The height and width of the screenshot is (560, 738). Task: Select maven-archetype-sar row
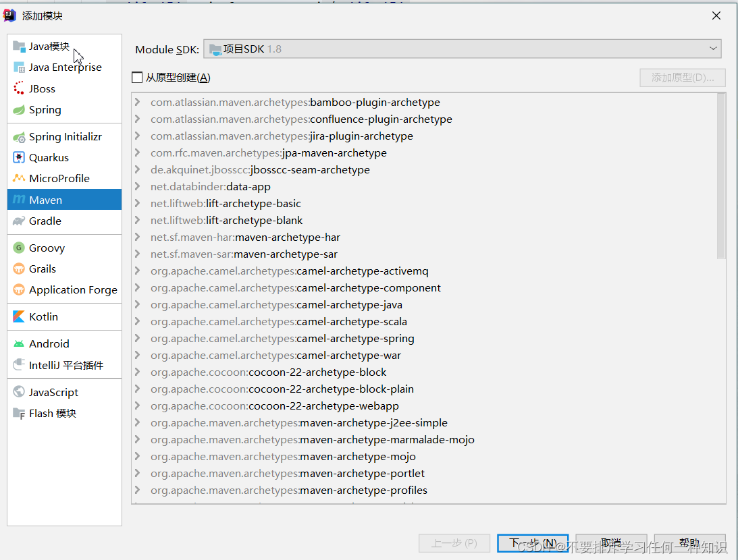click(424, 254)
